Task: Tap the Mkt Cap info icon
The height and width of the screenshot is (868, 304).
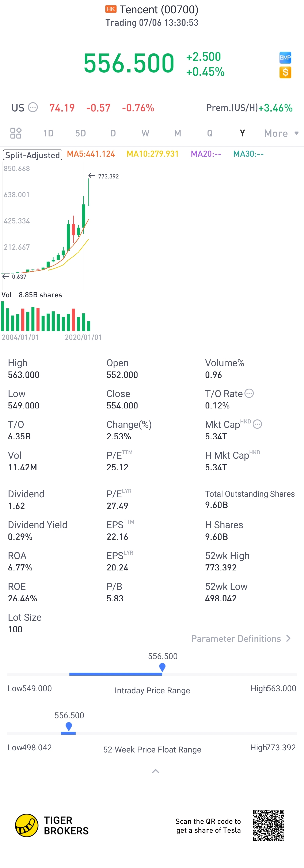Action: point(257,424)
